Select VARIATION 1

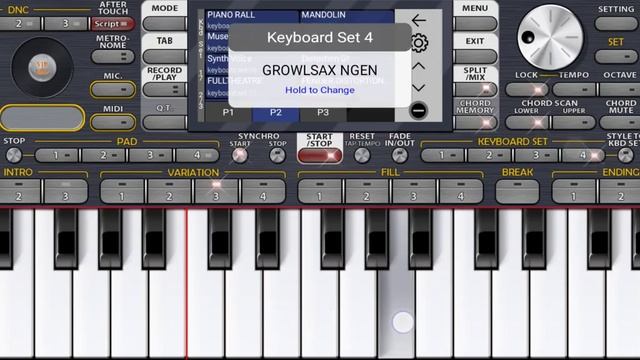(x=122, y=191)
